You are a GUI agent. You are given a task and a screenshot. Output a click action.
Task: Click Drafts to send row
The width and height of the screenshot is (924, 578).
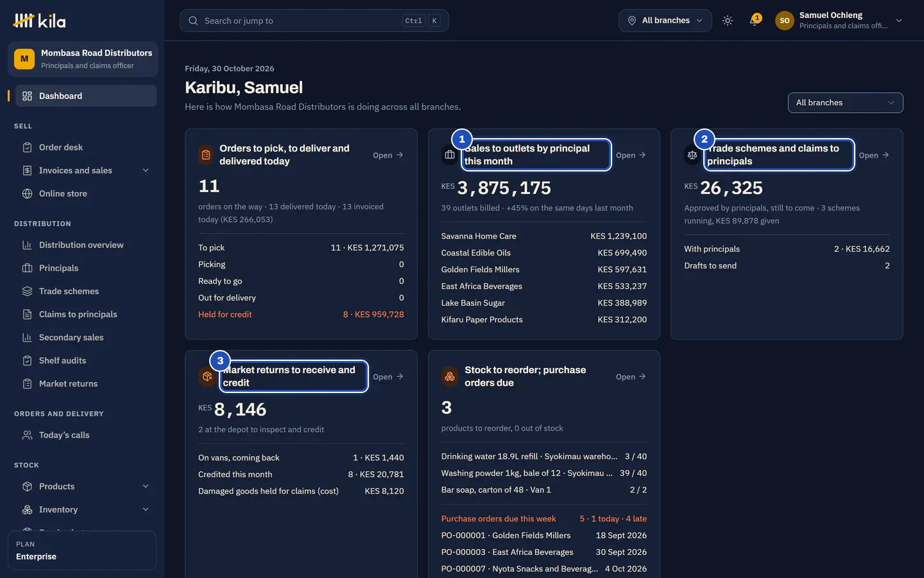click(787, 266)
